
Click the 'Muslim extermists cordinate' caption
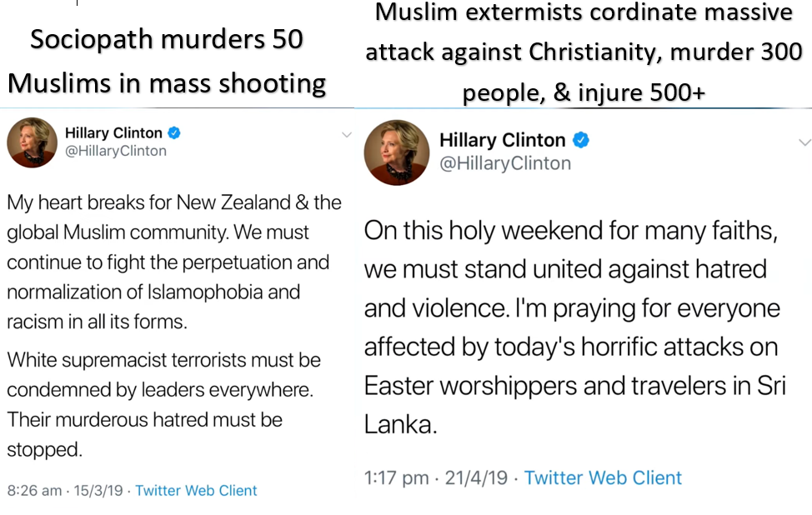(x=584, y=53)
